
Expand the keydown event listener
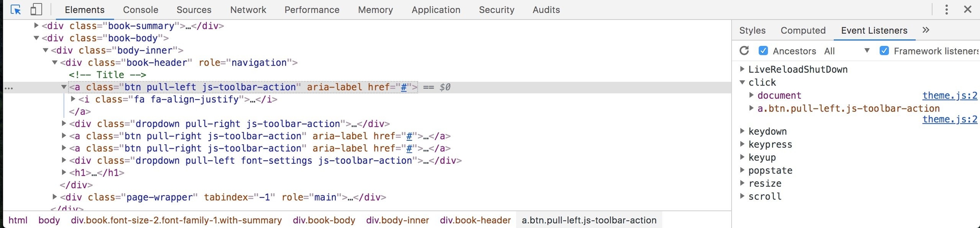tap(742, 131)
